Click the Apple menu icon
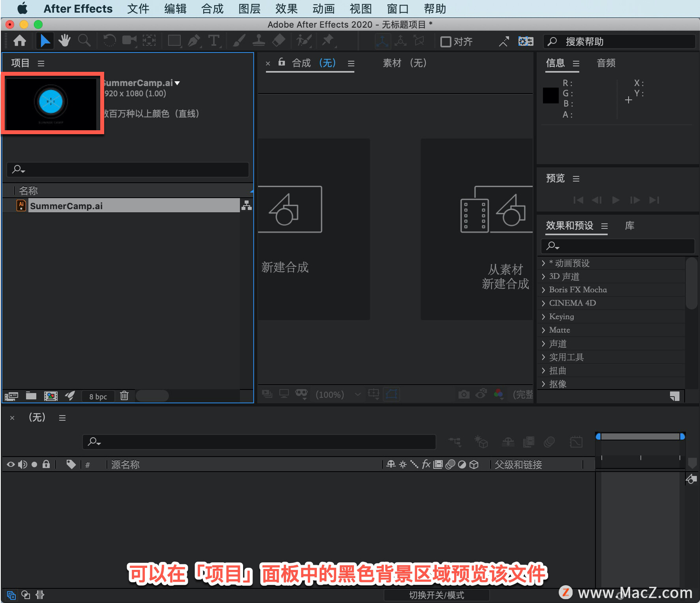This screenshot has width=700, height=603. 22,8
